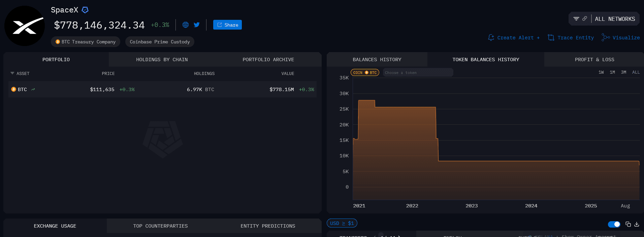
Task: Open SpaceX website via globe icon
Action: click(185, 25)
